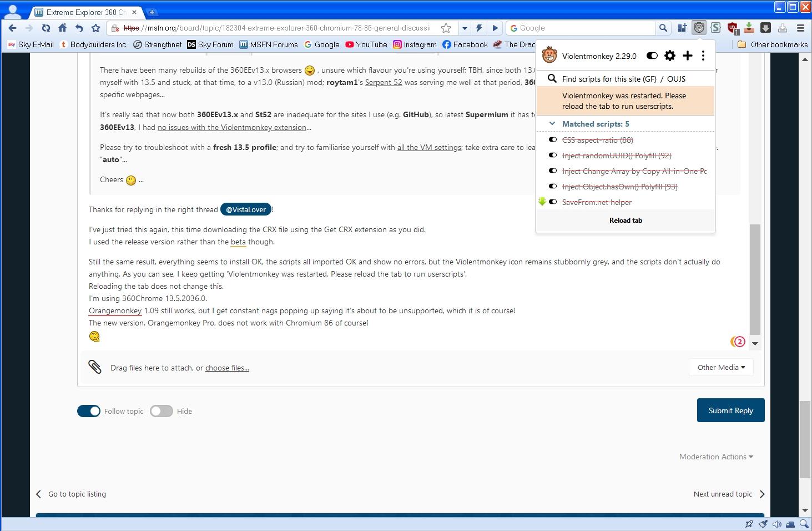Click the Submit Reply button

click(x=730, y=410)
